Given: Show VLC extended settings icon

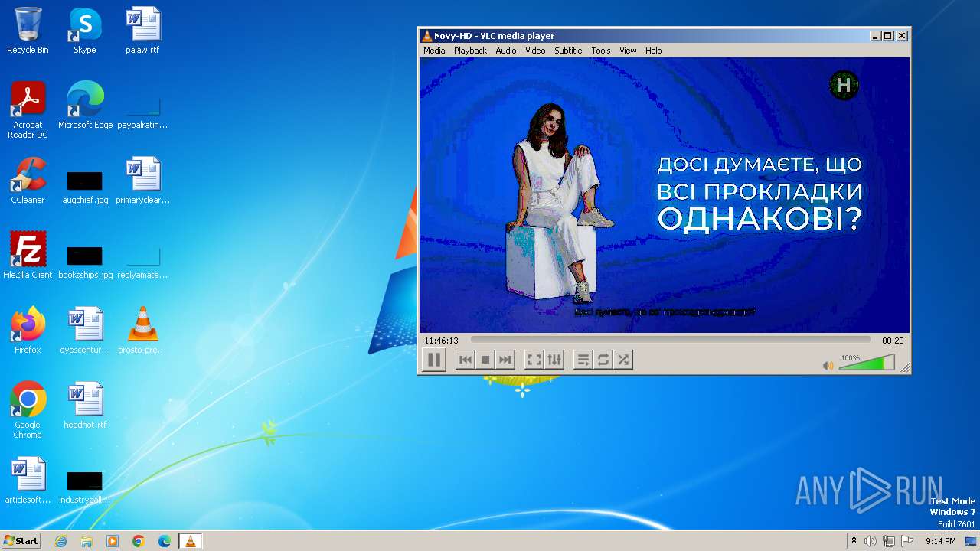Looking at the screenshot, I should point(554,360).
